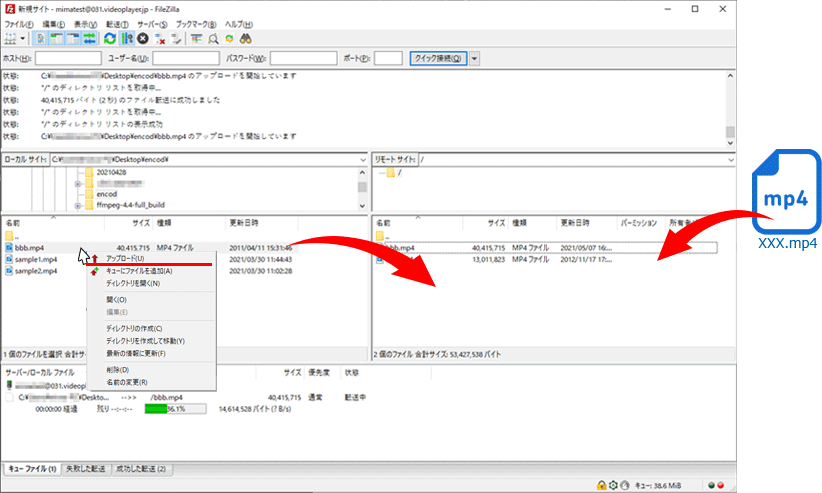Search files with the binoculars icon
The width and height of the screenshot is (822, 493).
point(245,38)
